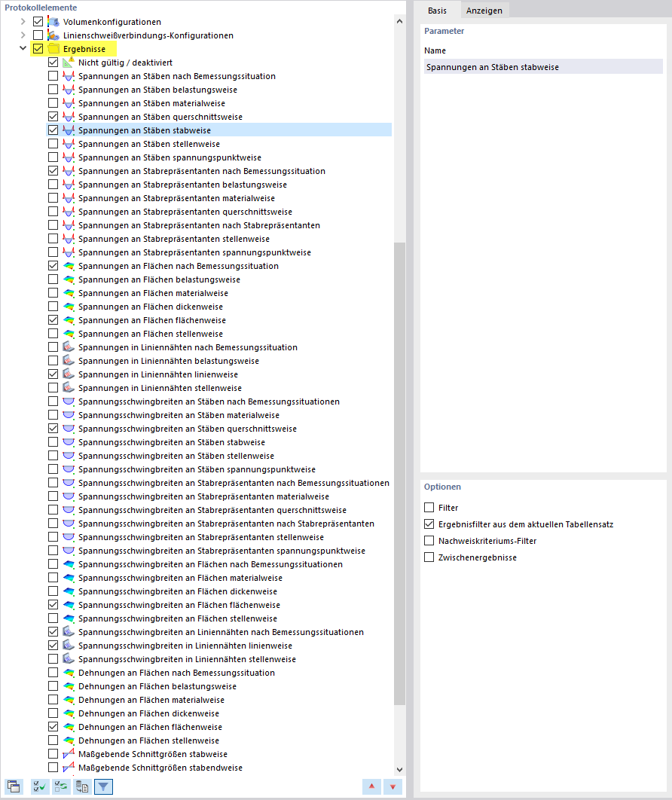Collapse the Ergebnisse tree node
672x800 pixels.
(x=23, y=48)
